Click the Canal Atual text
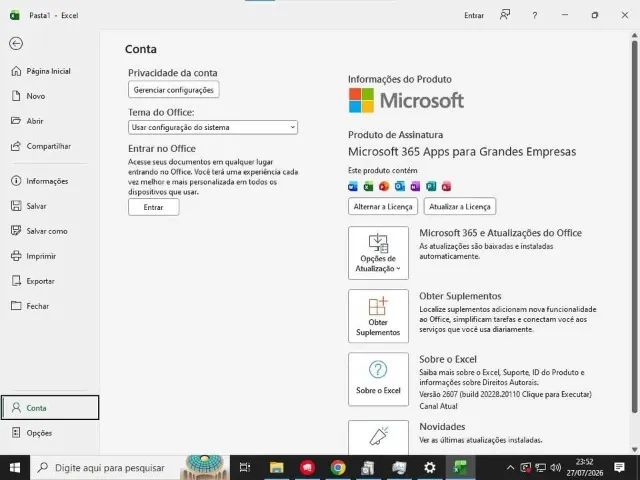 click(x=438, y=406)
